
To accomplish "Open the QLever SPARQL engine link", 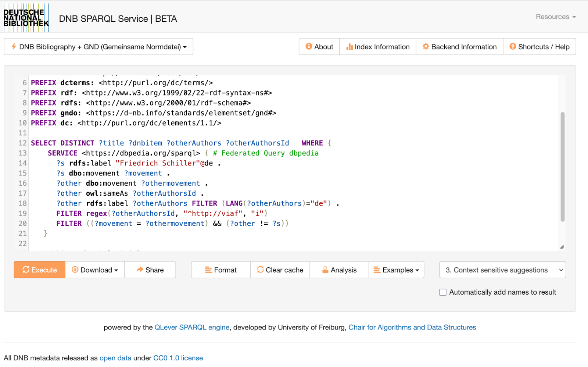I will tap(192, 327).
